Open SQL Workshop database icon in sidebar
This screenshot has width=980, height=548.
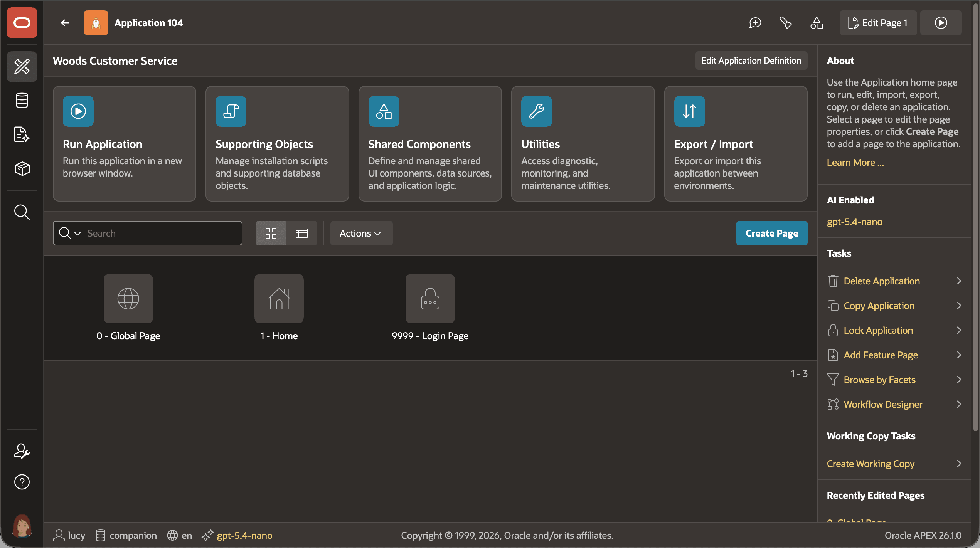point(22,101)
